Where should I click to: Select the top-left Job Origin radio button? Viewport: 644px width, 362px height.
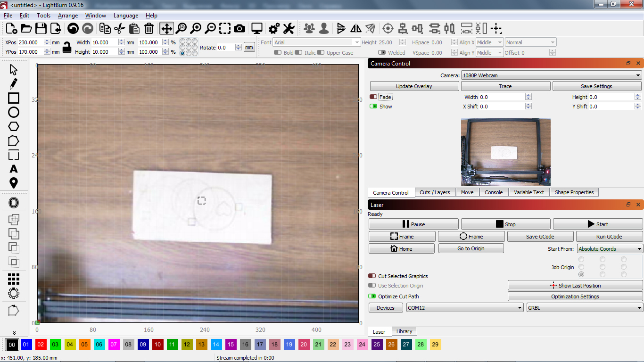click(581, 259)
